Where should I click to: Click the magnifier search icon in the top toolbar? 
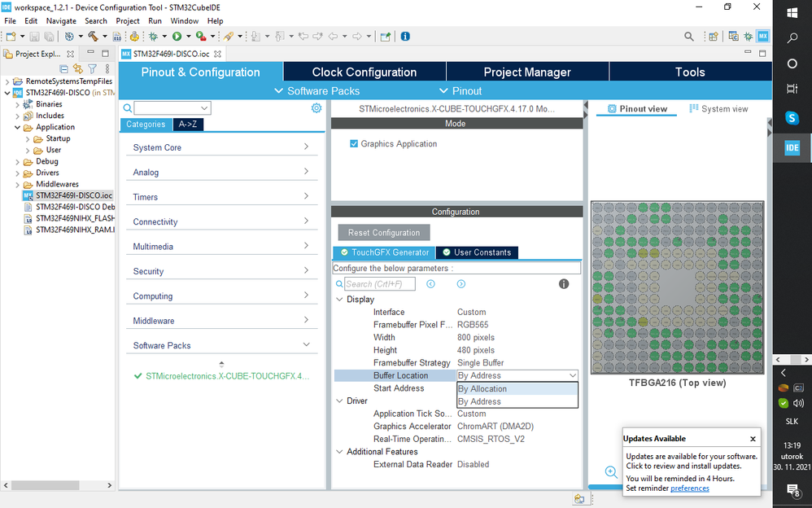[689, 37]
